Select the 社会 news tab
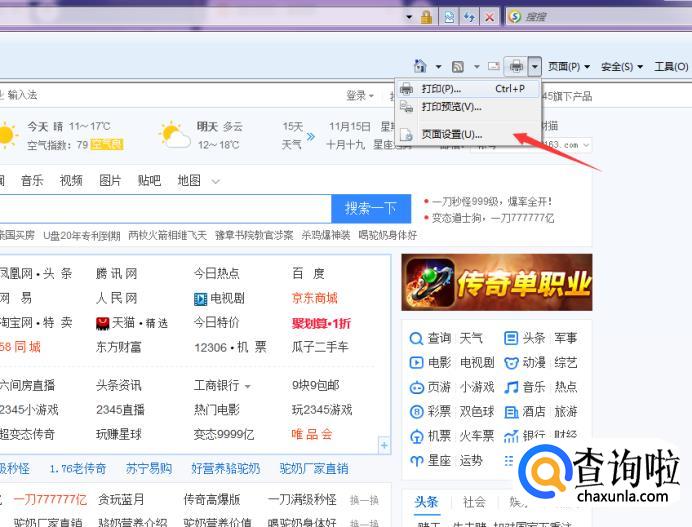This screenshot has height=527, width=692. [474, 502]
